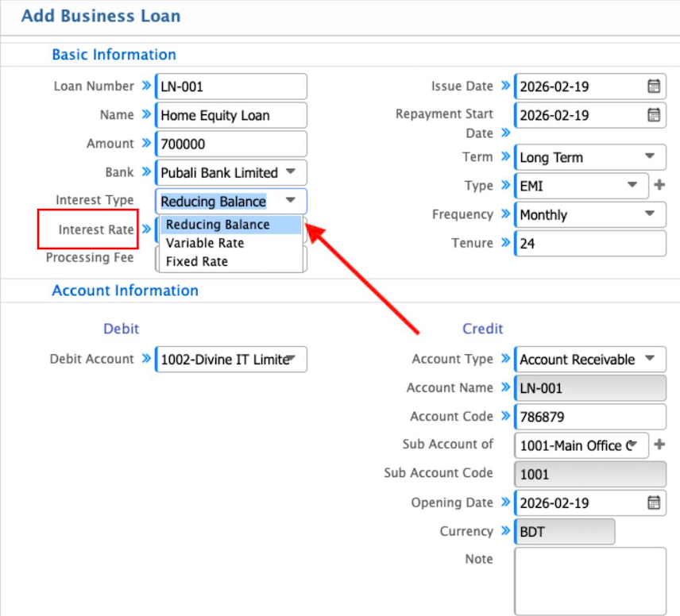
Task: Open the Frequency dropdown set to Monthly
Action: tap(649, 214)
